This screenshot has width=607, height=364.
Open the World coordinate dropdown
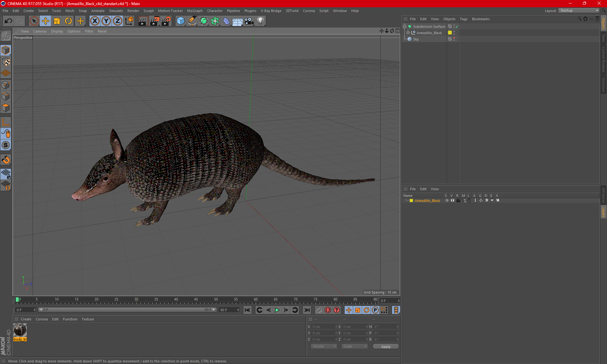324,346
